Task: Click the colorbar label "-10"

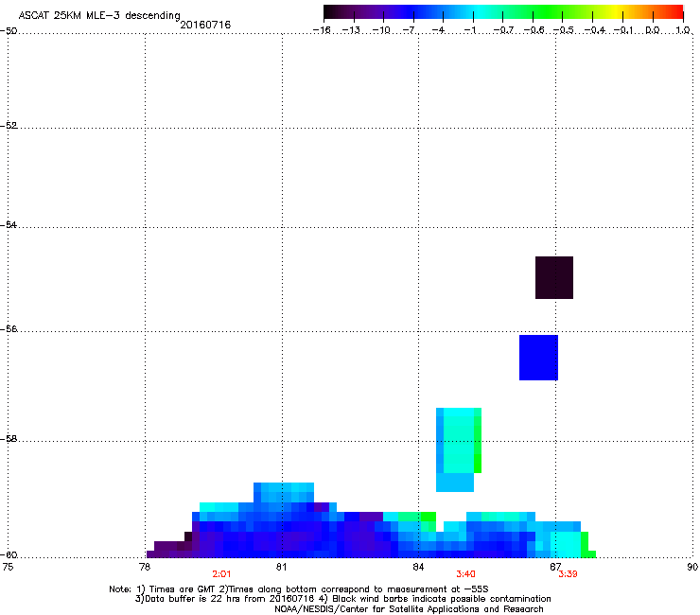Action: coord(381,30)
